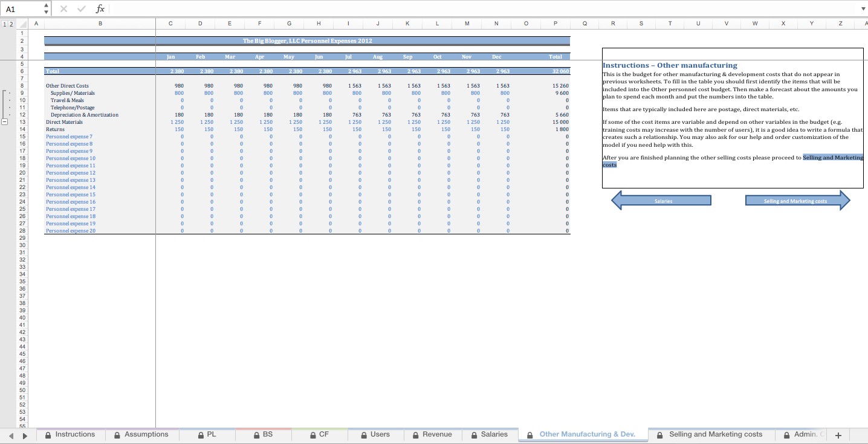Click the select-all corner triangle

click(x=22, y=24)
